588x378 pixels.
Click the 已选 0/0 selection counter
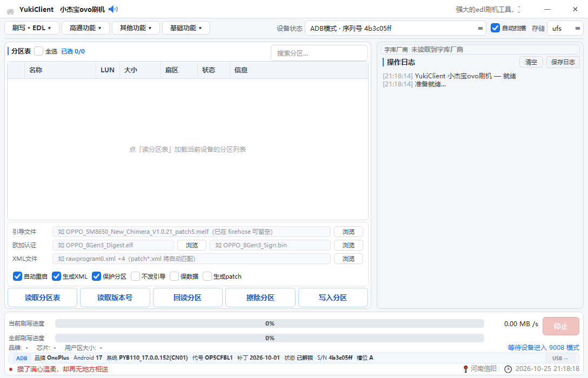73,51
